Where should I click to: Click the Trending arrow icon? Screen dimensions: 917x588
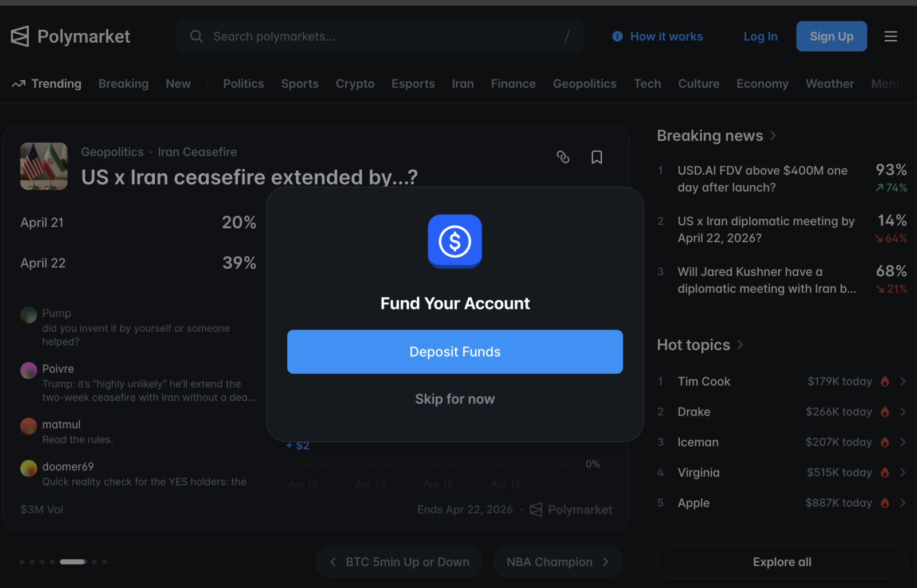click(x=18, y=84)
